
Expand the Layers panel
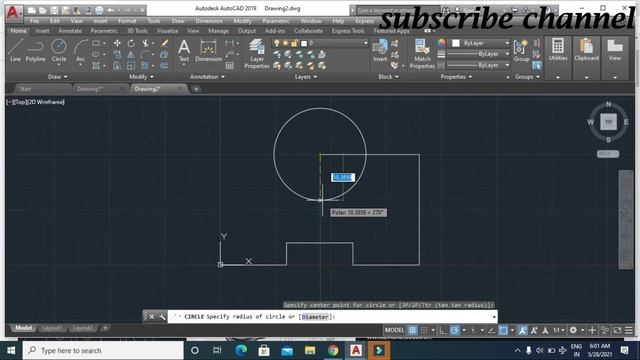coord(306,77)
